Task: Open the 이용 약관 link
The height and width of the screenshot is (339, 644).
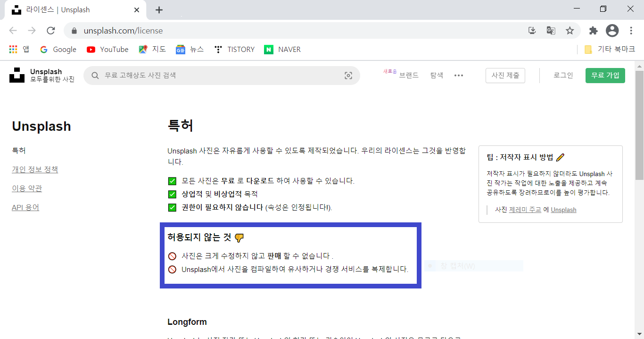Action: pos(27,188)
